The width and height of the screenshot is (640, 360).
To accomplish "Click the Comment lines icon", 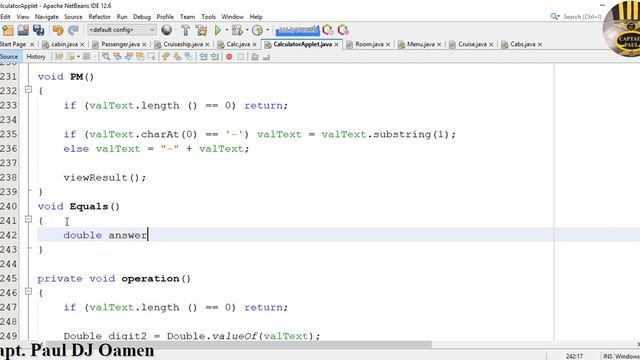I will (255, 57).
